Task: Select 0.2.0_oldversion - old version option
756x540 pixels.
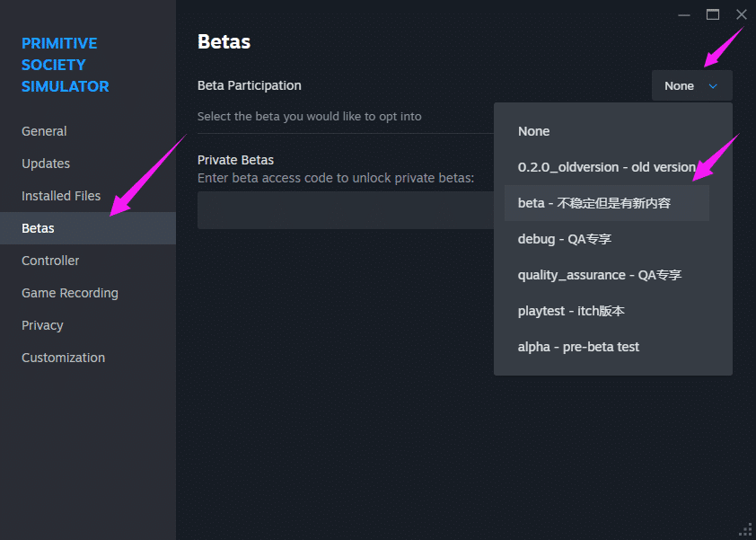Action: (607, 167)
